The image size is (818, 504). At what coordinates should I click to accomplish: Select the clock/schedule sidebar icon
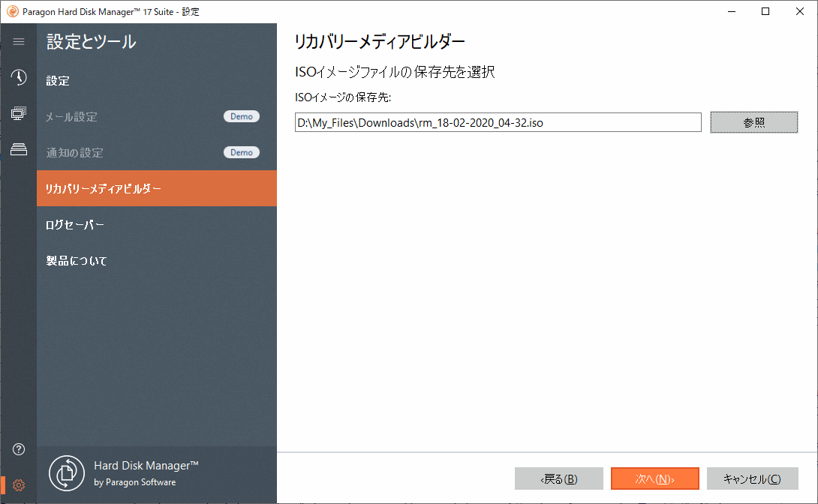[18, 77]
